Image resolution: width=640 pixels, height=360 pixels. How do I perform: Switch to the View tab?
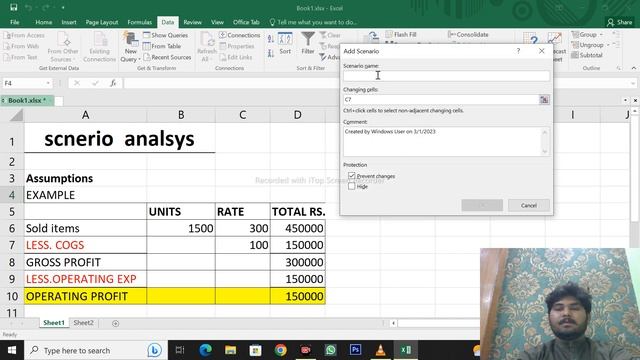point(217,22)
